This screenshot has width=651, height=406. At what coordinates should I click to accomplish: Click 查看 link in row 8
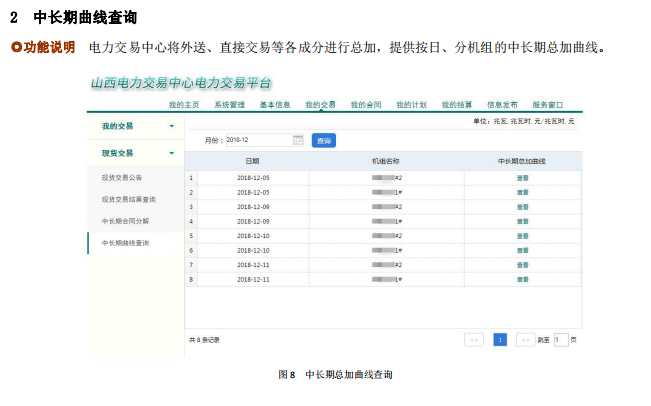(522, 279)
